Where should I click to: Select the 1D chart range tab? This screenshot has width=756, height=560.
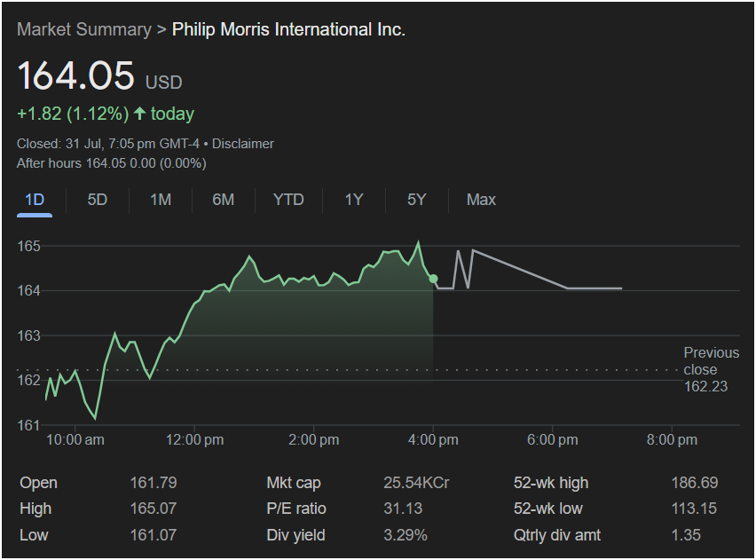[x=35, y=200]
